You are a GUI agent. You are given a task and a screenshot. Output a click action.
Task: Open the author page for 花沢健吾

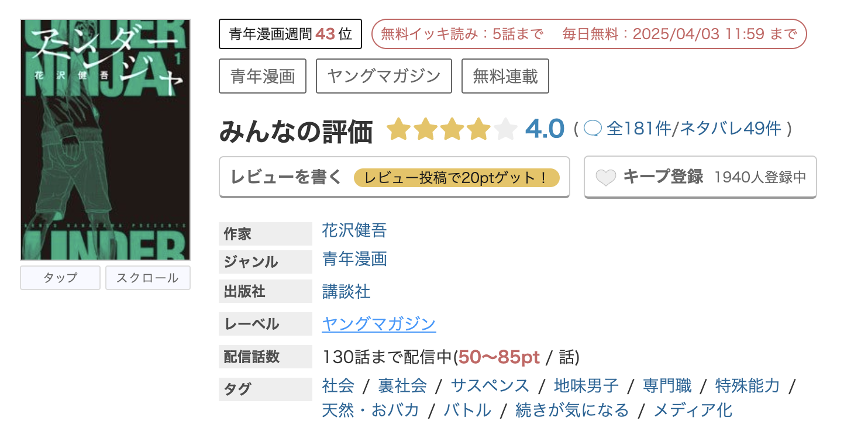click(354, 230)
